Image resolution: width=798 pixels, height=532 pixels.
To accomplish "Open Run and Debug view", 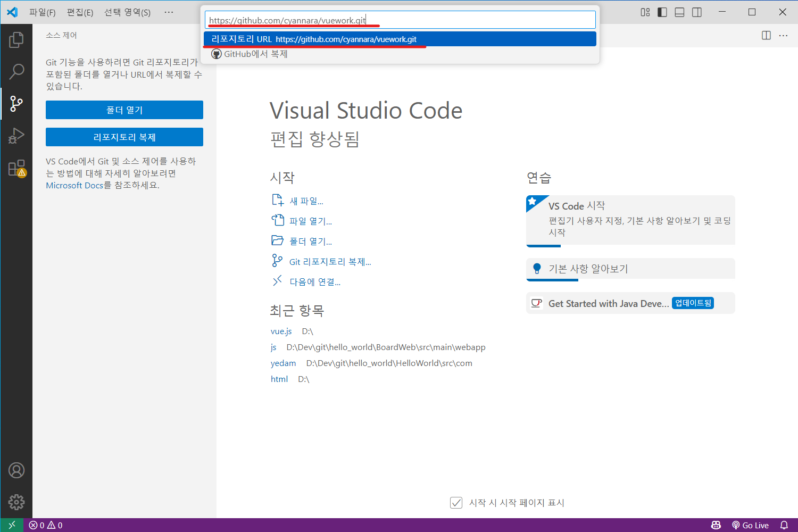I will click(16, 136).
